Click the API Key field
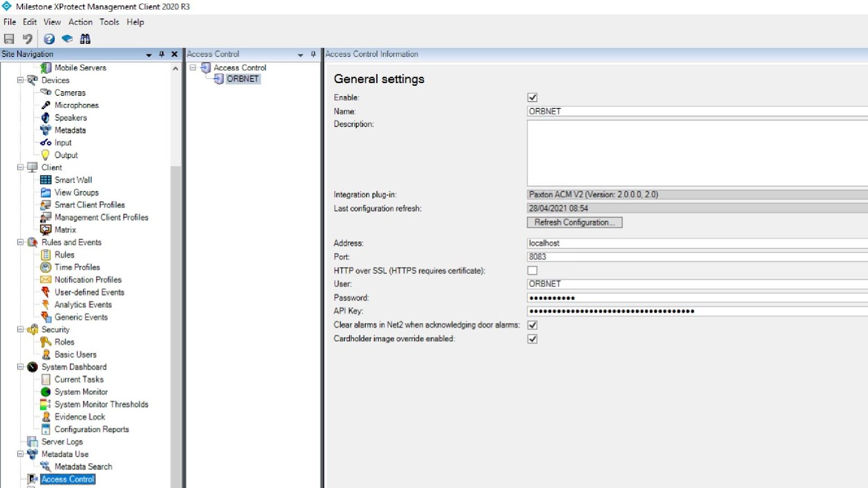Image resolution: width=868 pixels, height=488 pixels. tap(698, 311)
